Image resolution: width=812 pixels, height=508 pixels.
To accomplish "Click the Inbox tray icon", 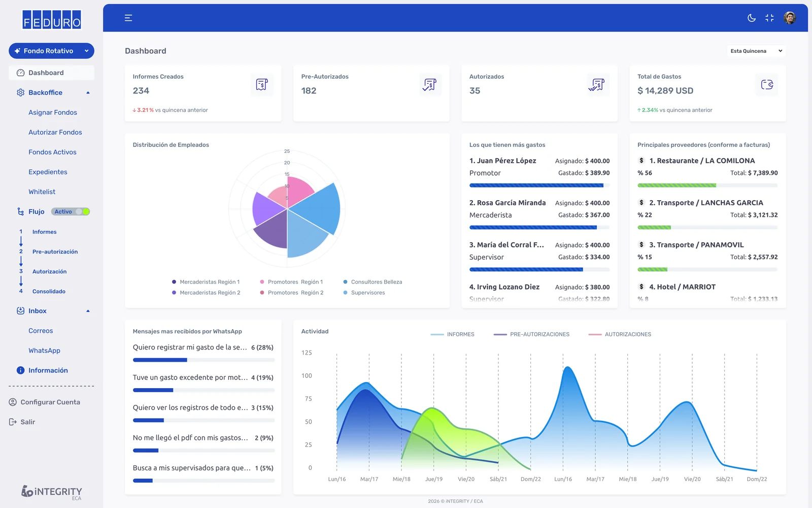I will pyautogui.click(x=20, y=310).
